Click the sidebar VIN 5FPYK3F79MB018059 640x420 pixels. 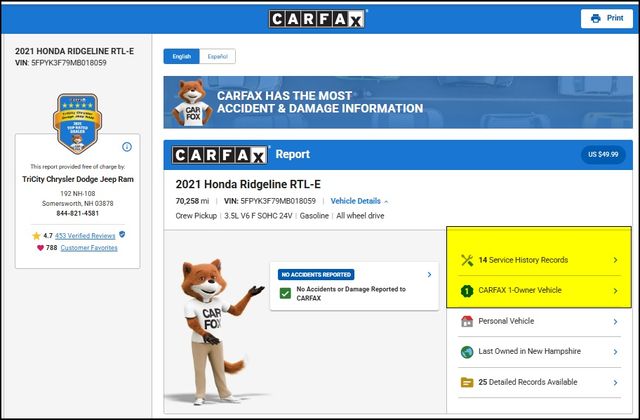click(x=69, y=63)
